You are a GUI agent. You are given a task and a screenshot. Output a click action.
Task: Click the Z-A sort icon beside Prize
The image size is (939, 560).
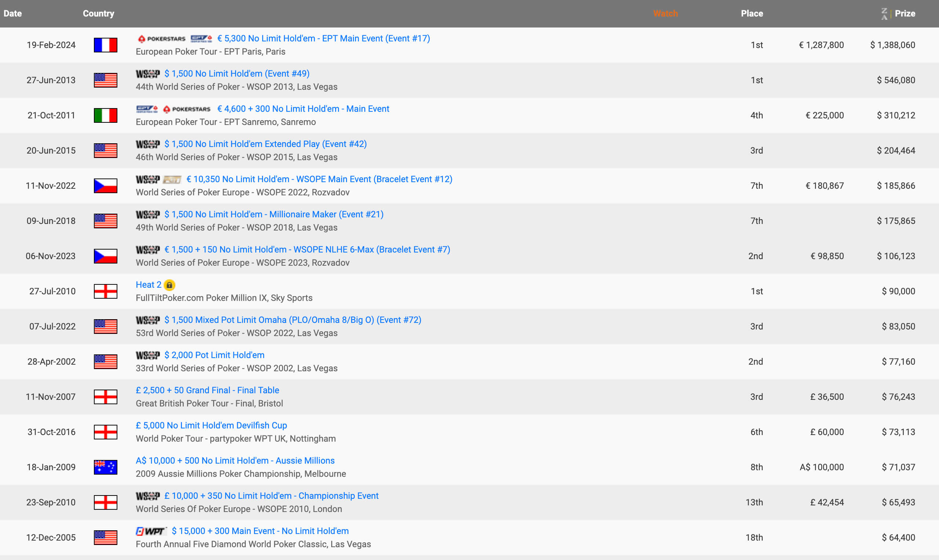click(884, 14)
